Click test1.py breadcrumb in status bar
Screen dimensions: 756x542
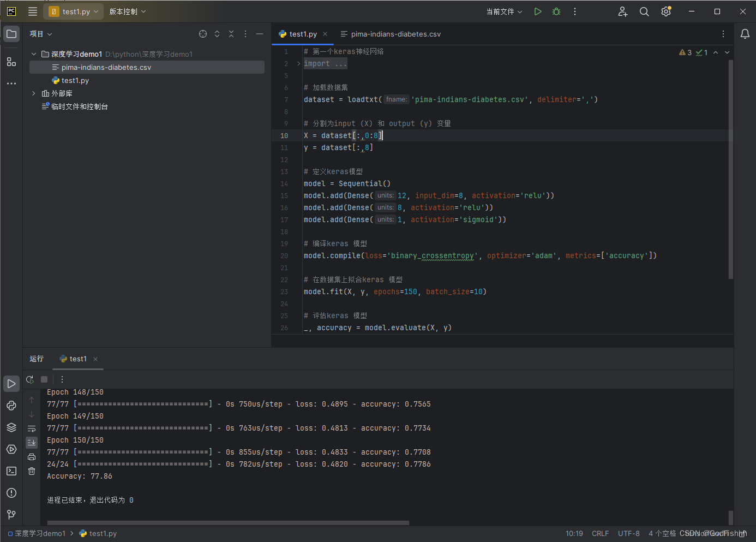coord(98,533)
